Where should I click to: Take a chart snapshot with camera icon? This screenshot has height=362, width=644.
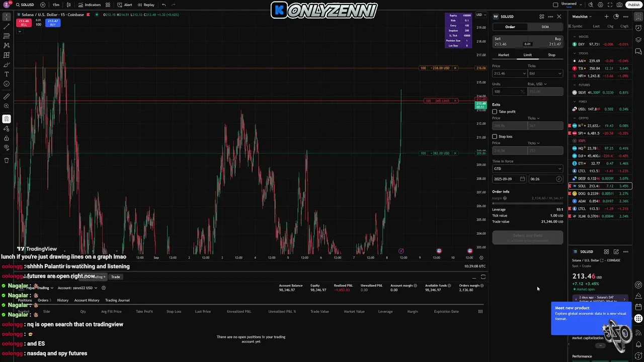[x=619, y=5]
